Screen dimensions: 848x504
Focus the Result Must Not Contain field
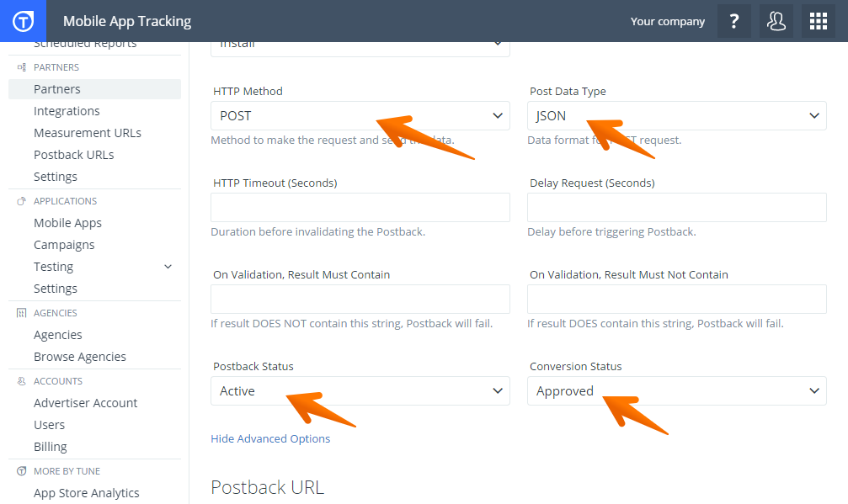point(676,300)
